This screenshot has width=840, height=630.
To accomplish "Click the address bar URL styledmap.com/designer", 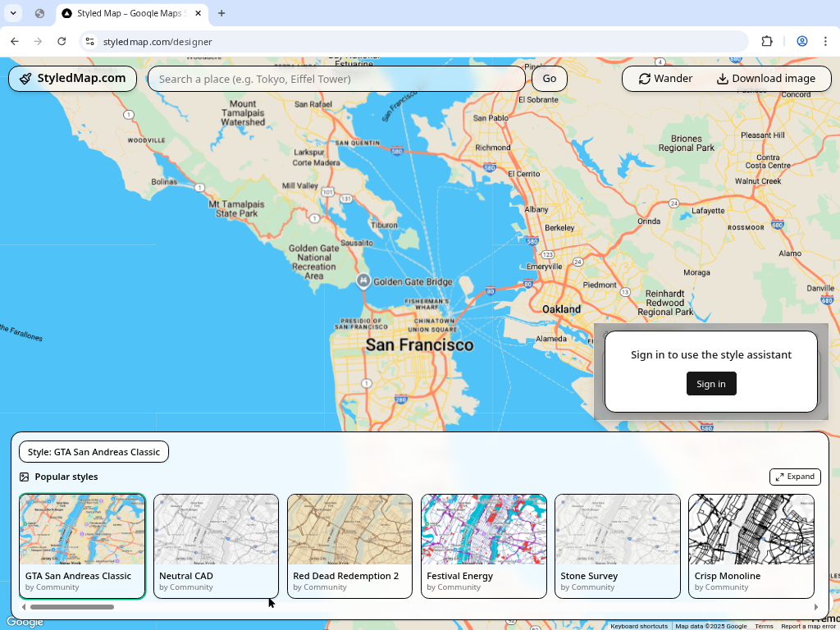I will 157,42.
